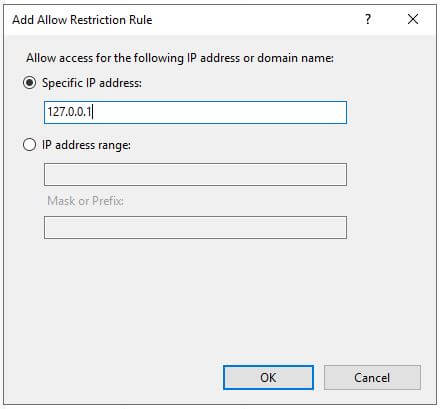Click the 'IP address range:' label text
This screenshot has width=441, height=409.
(86, 145)
